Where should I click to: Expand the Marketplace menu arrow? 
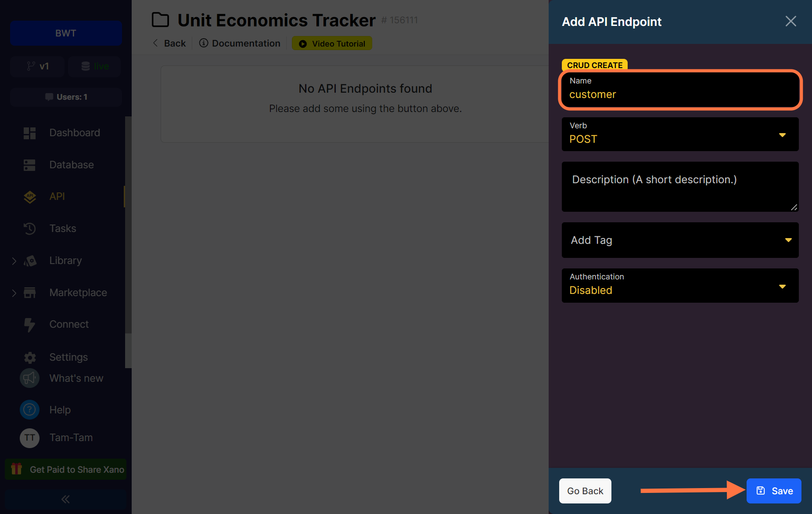[x=14, y=293]
